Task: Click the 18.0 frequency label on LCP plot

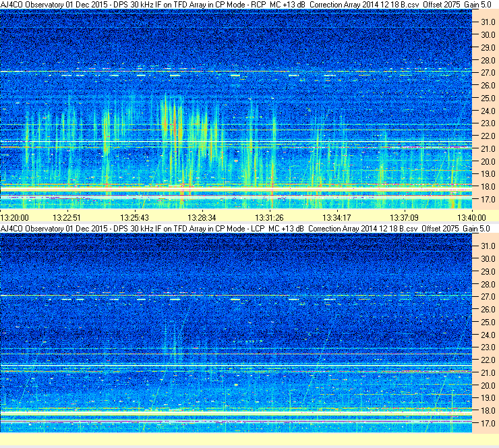Action: tap(488, 411)
